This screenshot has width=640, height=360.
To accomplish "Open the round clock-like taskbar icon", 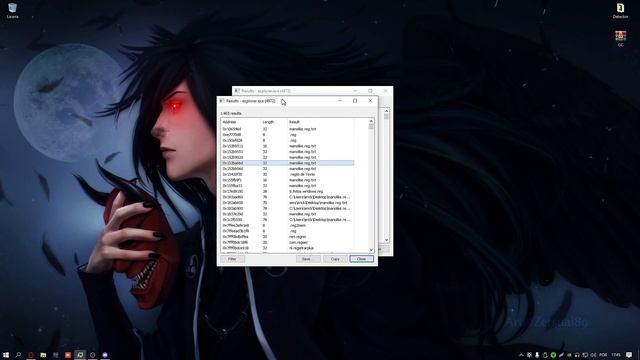I will pyautogui.click(x=93, y=355).
